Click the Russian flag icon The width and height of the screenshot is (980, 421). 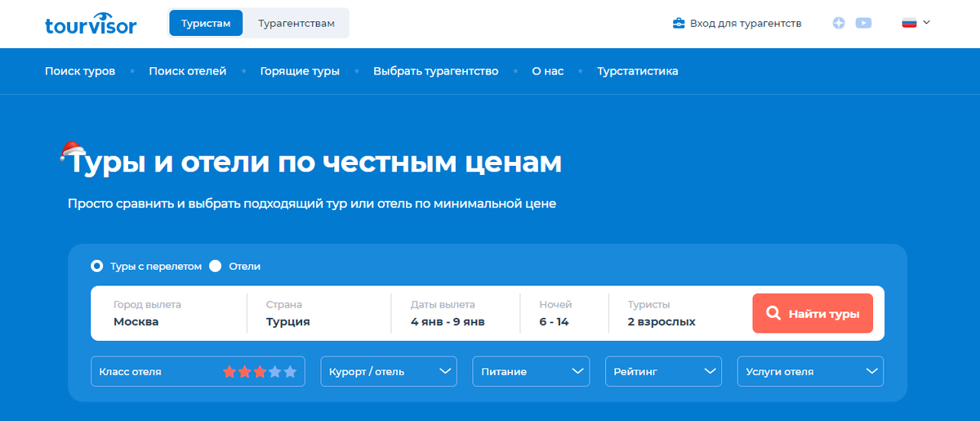click(909, 23)
